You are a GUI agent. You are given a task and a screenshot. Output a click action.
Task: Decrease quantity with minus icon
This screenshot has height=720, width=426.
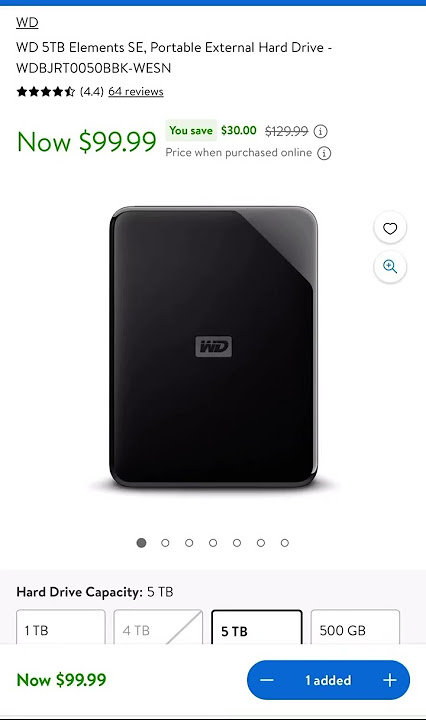[267, 680]
